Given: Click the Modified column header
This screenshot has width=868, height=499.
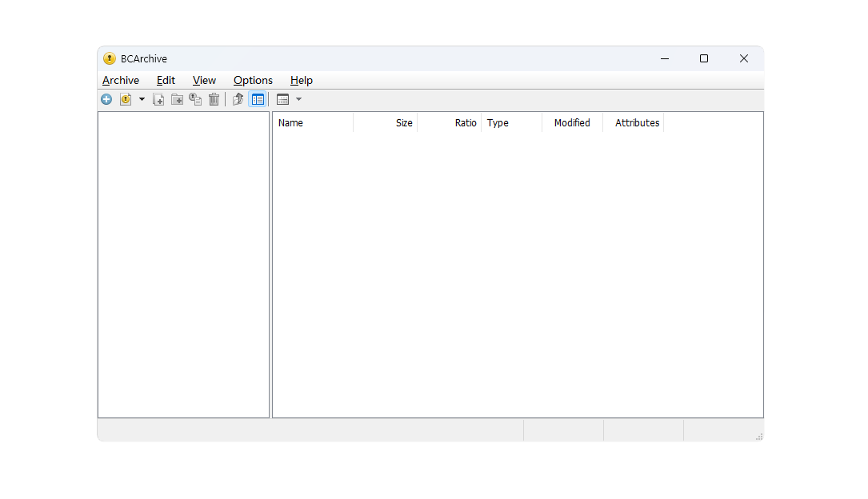Looking at the screenshot, I should coord(572,123).
